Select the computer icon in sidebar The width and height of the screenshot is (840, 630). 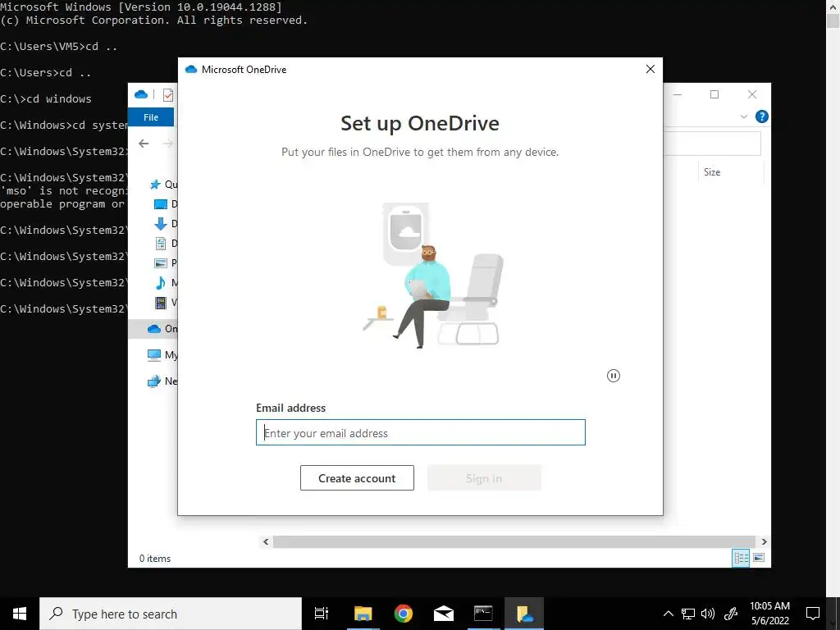point(154,354)
